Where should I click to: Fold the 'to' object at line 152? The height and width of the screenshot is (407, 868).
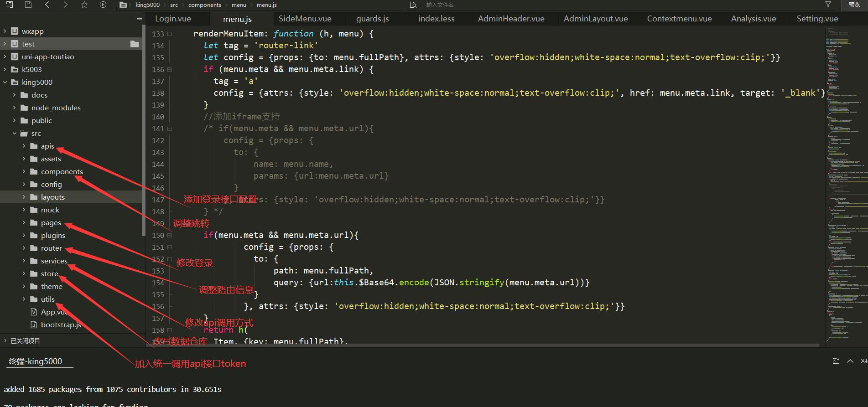click(x=169, y=259)
